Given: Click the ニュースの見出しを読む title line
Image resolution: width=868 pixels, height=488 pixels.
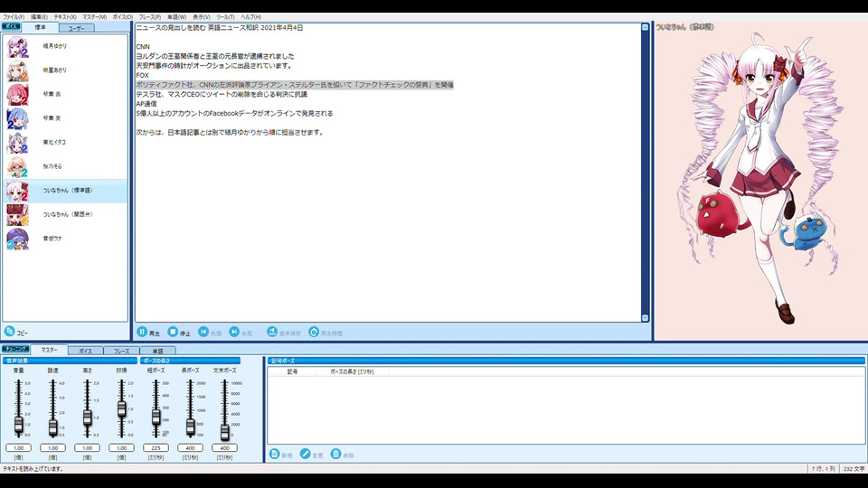Looking at the screenshot, I should coord(219,28).
